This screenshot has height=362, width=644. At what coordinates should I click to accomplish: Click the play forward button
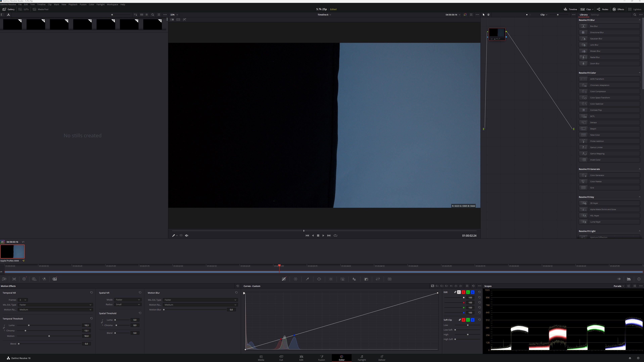click(323, 235)
